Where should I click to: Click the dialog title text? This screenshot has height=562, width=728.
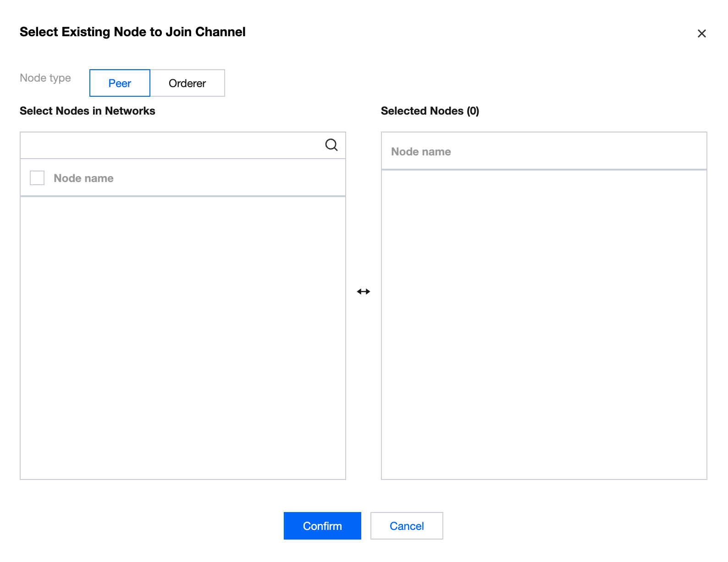click(132, 32)
